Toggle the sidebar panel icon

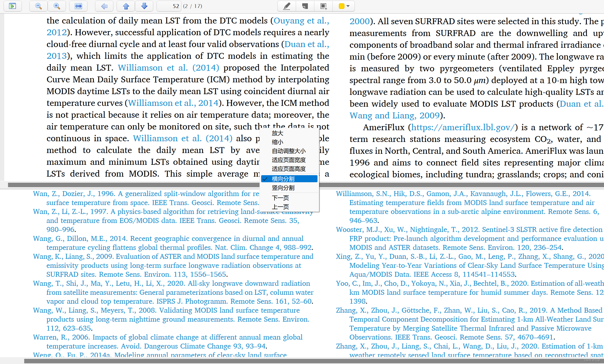tap(12, 6)
